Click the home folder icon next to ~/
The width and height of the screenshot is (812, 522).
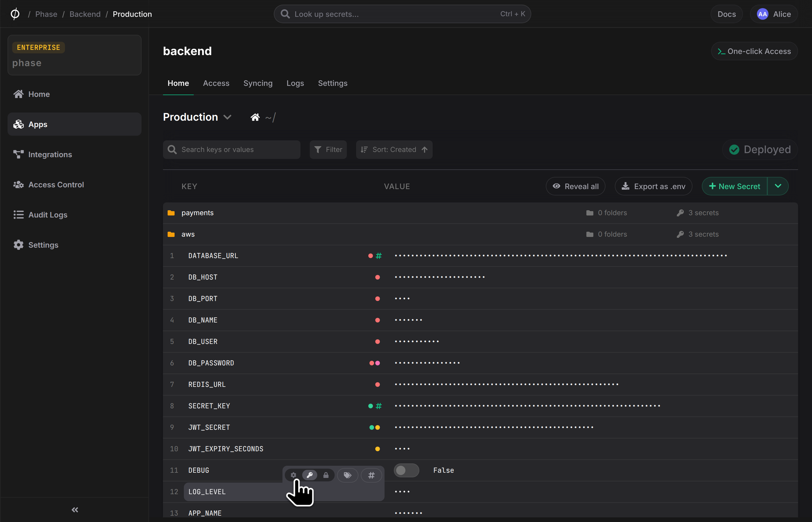point(255,117)
